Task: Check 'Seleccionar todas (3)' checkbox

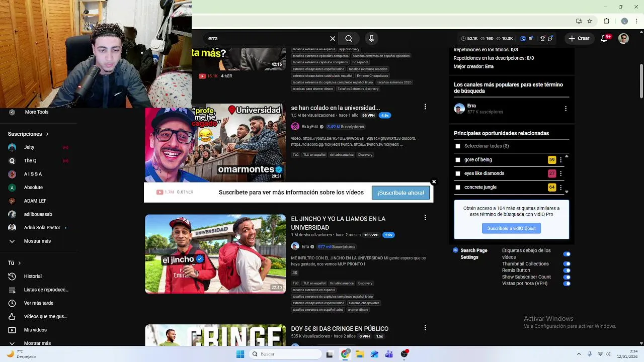Action: pyautogui.click(x=457, y=146)
